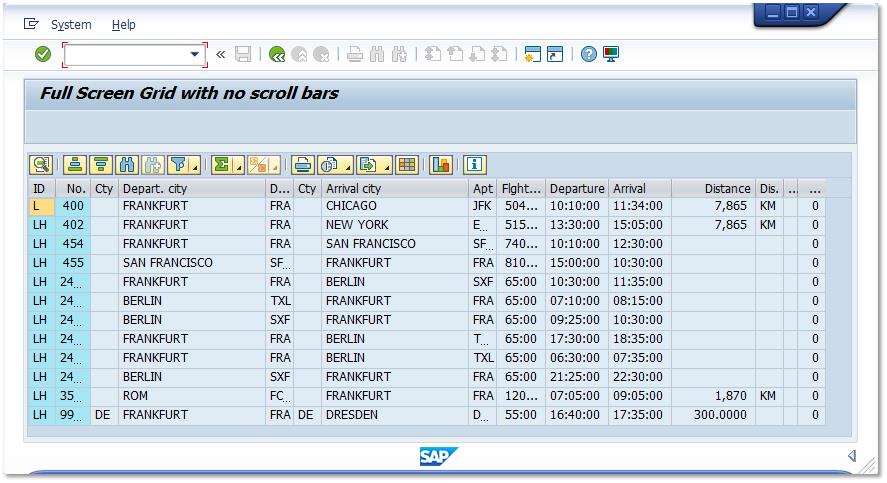The width and height of the screenshot is (887, 483).
Task: Click the grid Details magnifier icon
Action: click(x=41, y=165)
